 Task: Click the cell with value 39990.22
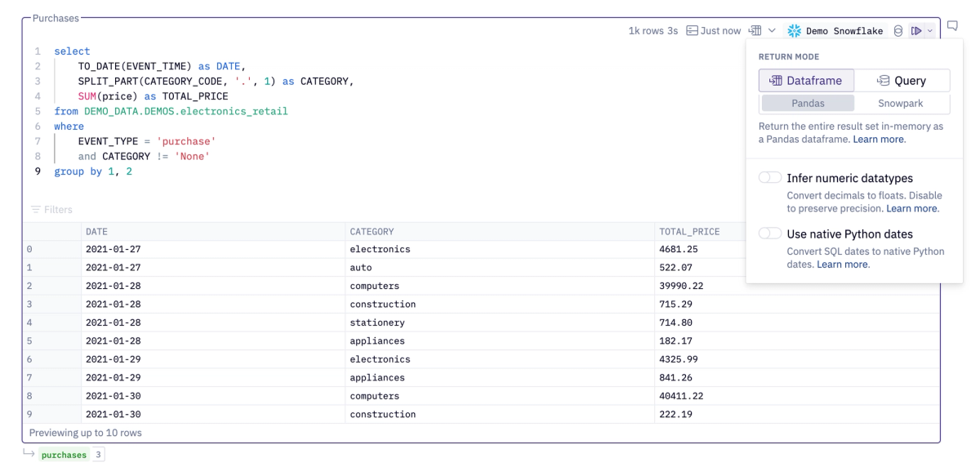pos(796,287)
